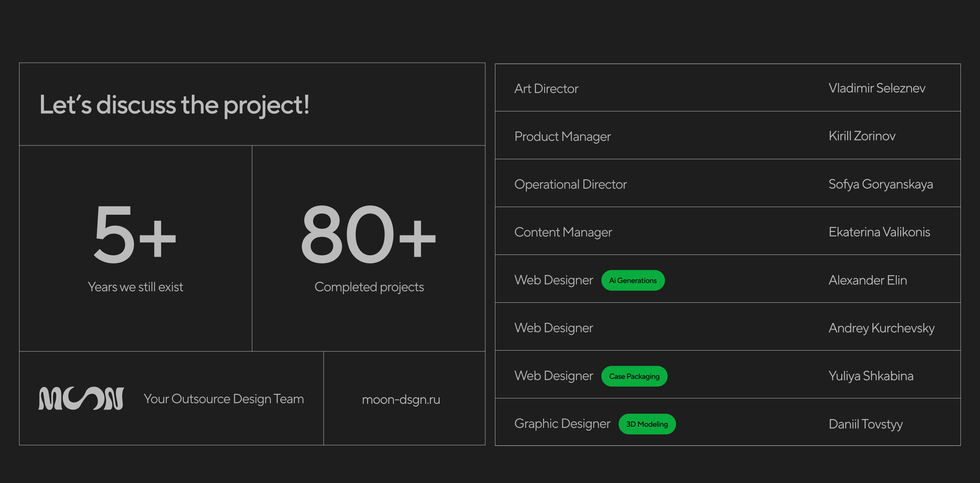Click the Ai Generations green badge

pyautogui.click(x=633, y=281)
